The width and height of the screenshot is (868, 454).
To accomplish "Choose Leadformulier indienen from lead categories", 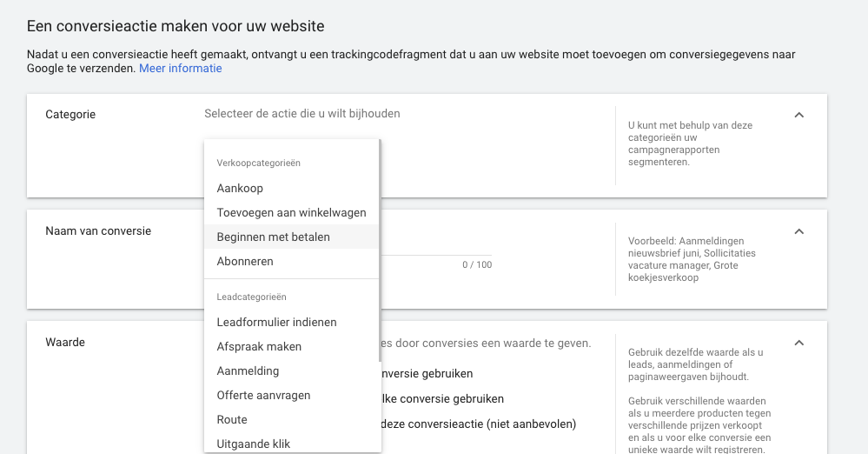I will tap(276, 322).
